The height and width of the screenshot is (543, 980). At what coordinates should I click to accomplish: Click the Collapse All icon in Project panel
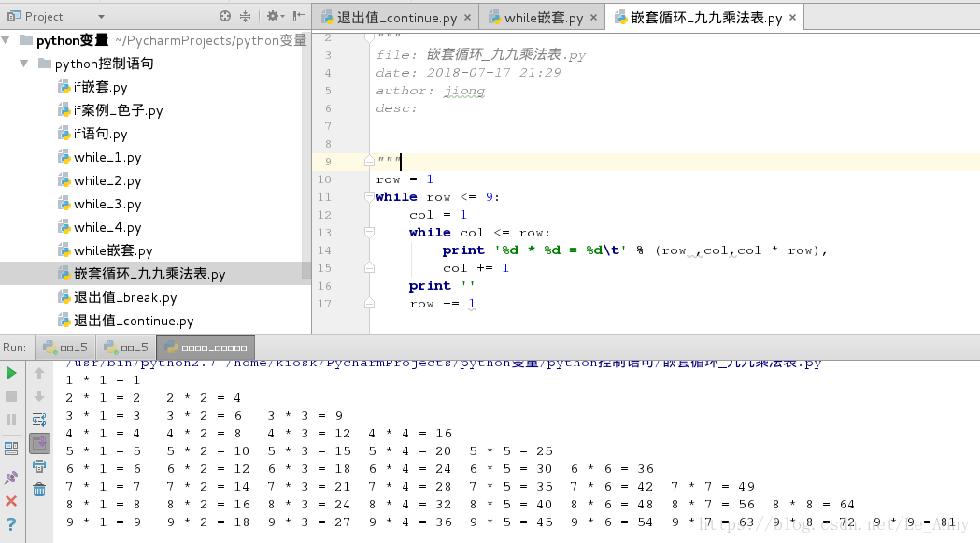point(245,16)
